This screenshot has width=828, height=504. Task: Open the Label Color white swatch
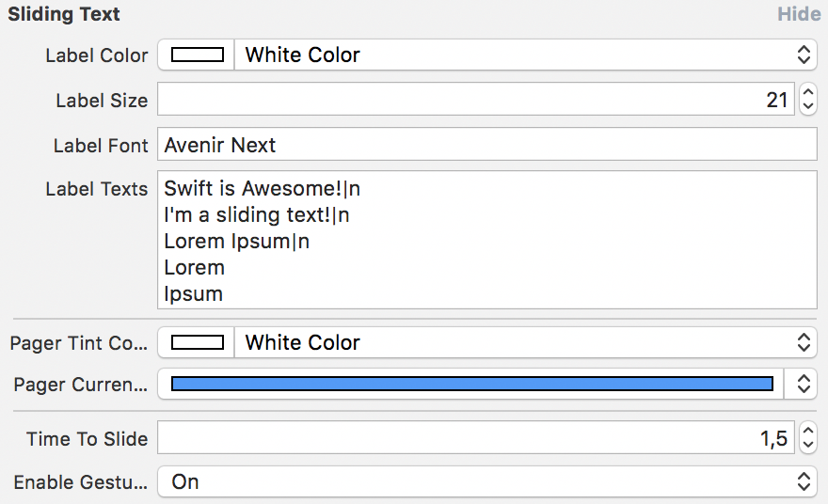click(x=197, y=55)
